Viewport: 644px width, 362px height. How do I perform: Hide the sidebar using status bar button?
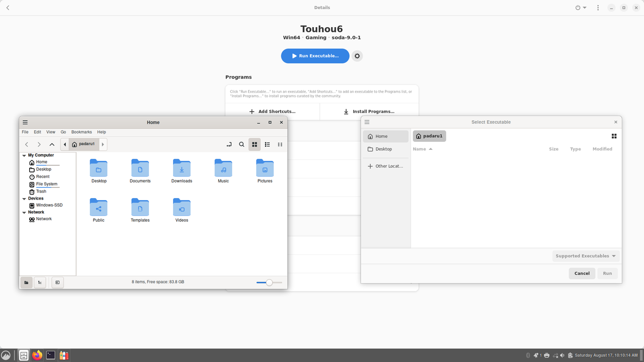pos(57,283)
